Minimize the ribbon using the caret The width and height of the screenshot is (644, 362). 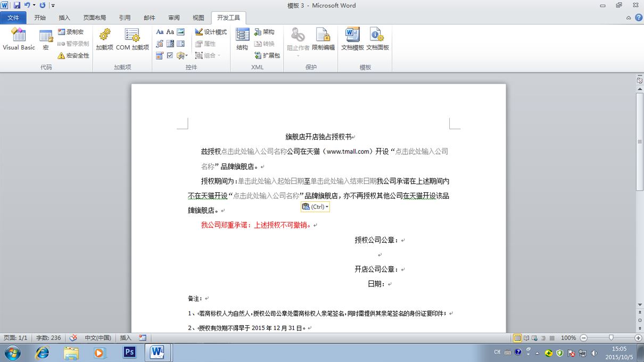coord(629,18)
